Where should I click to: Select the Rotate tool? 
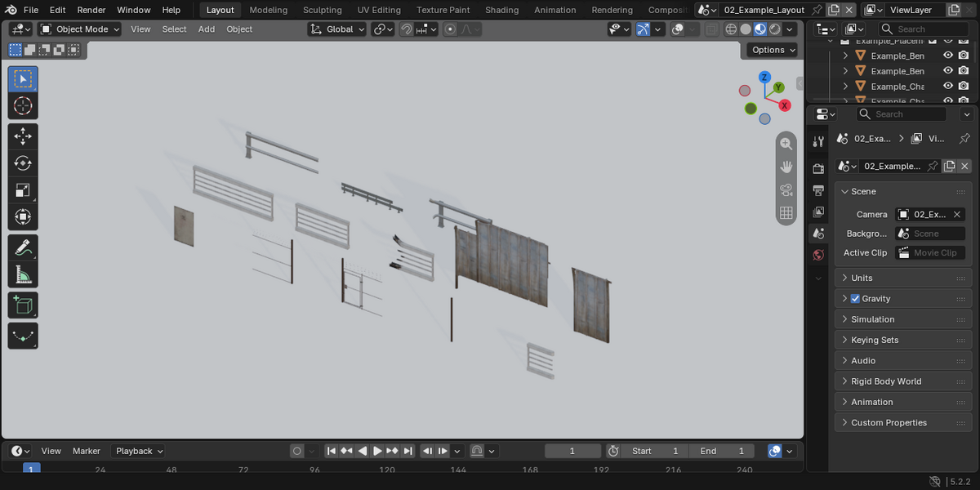point(23,163)
